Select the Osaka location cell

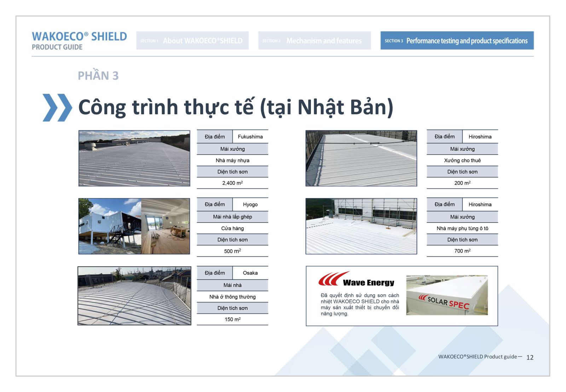(x=250, y=273)
